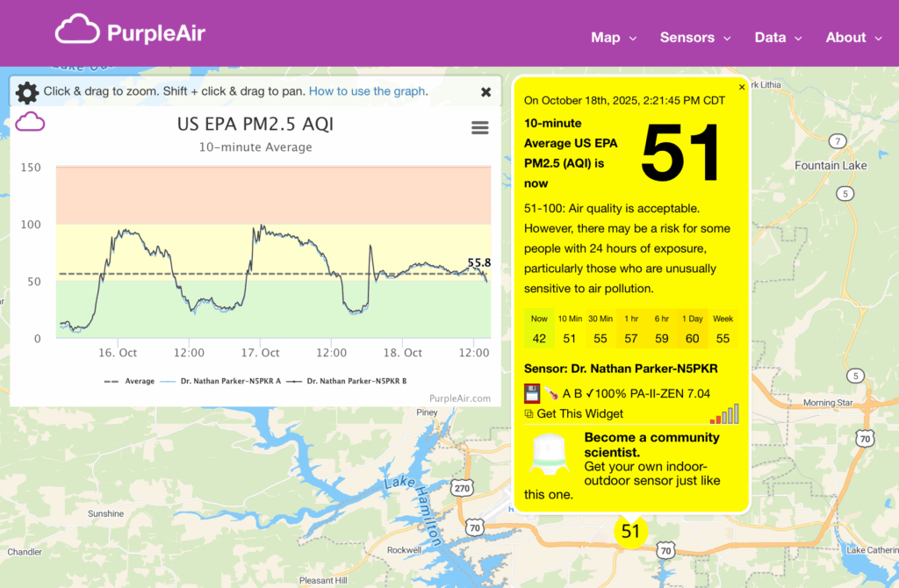Expand the Sensors dropdown menu
899x588 pixels.
(694, 38)
